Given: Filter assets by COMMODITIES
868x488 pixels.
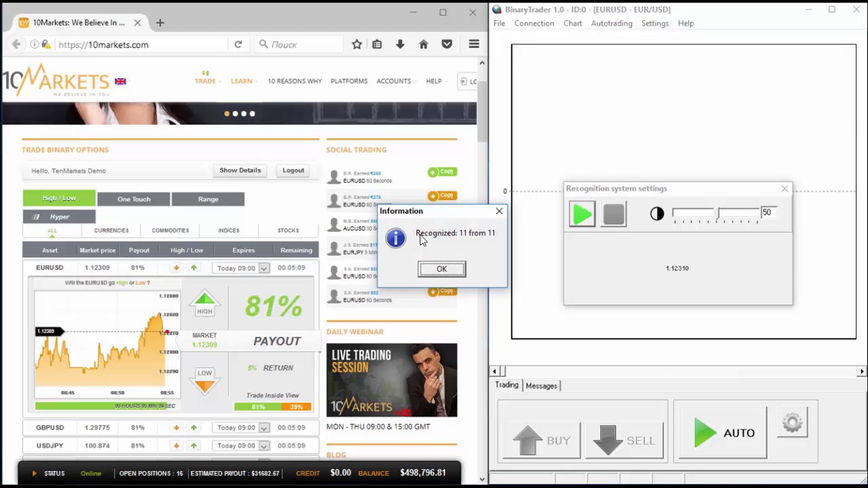Looking at the screenshot, I should click(x=170, y=230).
